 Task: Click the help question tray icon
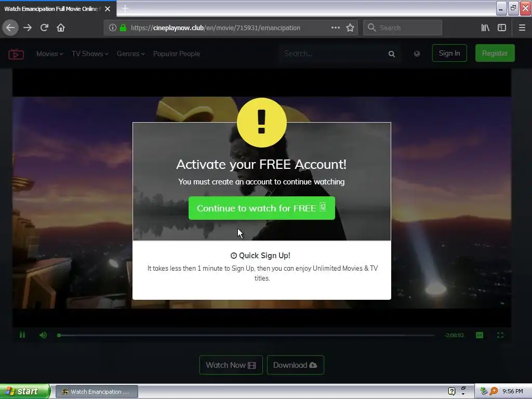pos(451,391)
